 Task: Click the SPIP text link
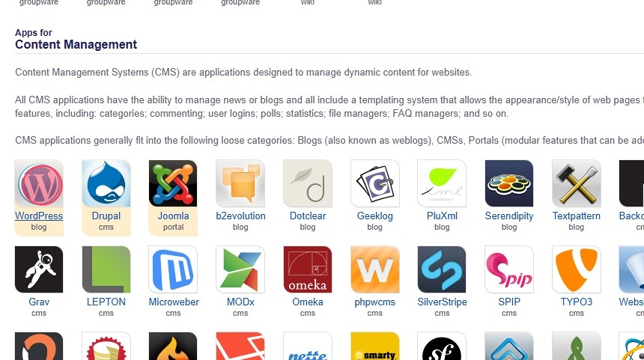coord(509,302)
